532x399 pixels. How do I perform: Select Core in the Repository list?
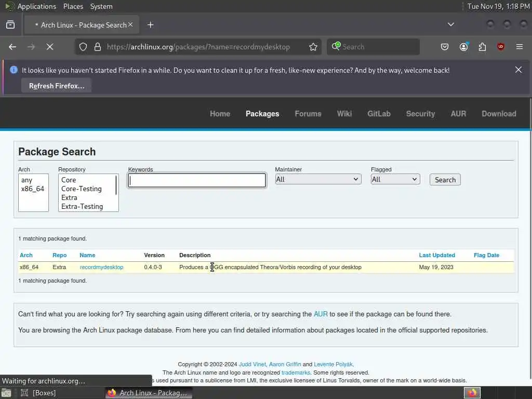pyautogui.click(x=87, y=180)
